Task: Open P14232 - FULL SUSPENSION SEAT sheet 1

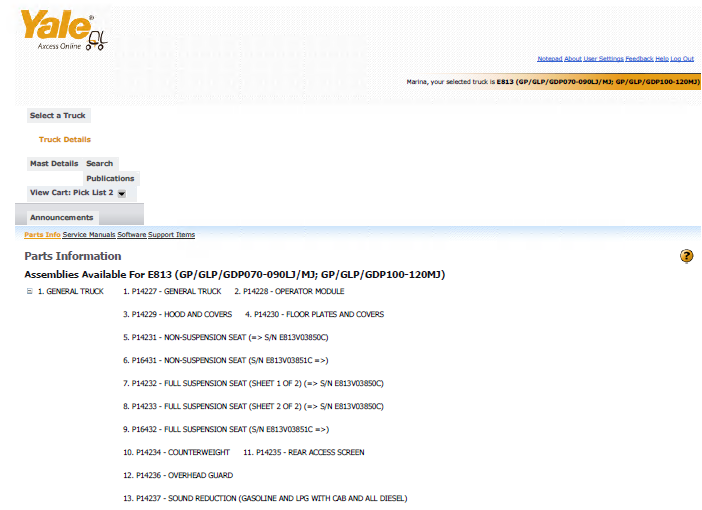Action: tap(253, 383)
